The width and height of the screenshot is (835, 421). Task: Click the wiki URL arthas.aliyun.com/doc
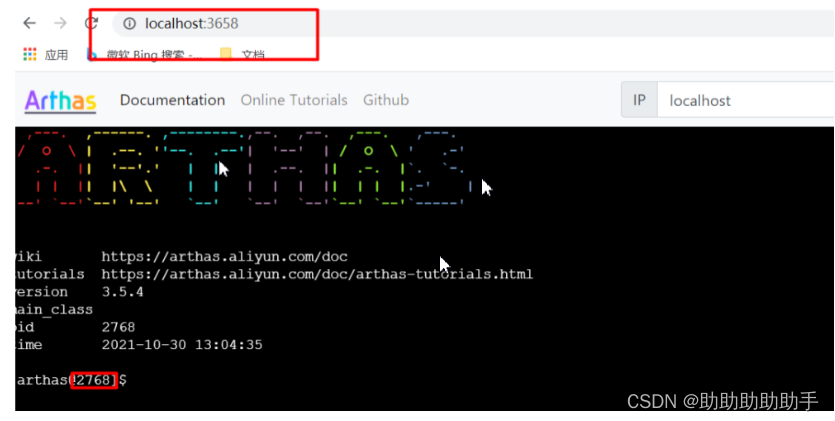[225, 257]
